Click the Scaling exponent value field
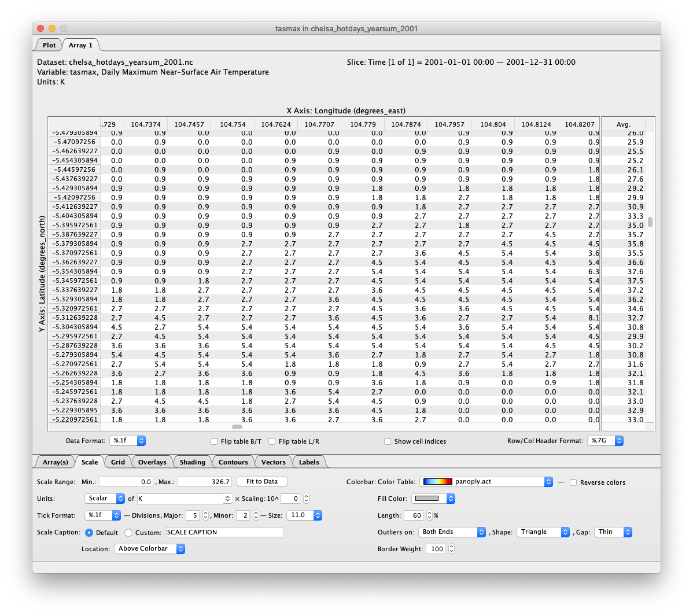 [x=291, y=499]
